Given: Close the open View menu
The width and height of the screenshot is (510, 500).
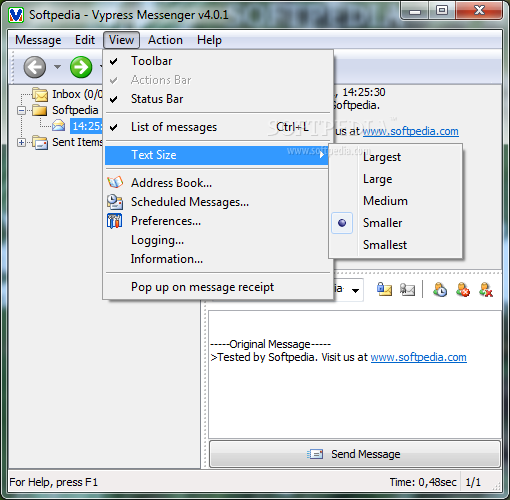Looking at the screenshot, I should tap(121, 40).
